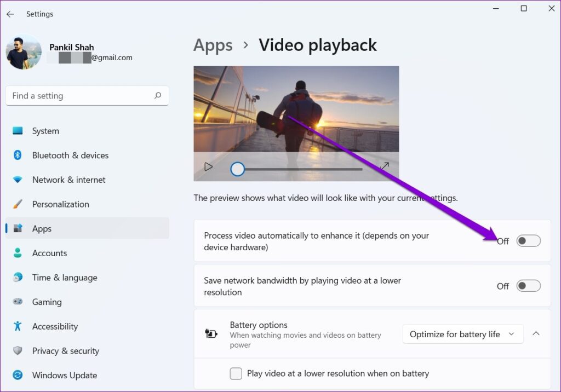Enable Save network bandwidth toggle
Viewport: 561px width, 392px height.
point(528,286)
